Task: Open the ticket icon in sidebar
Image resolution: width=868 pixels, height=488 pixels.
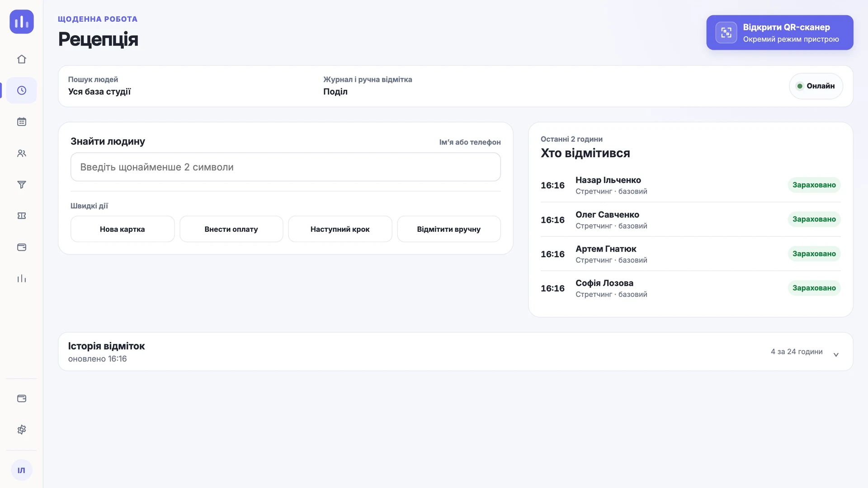Action: tap(22, 216)
